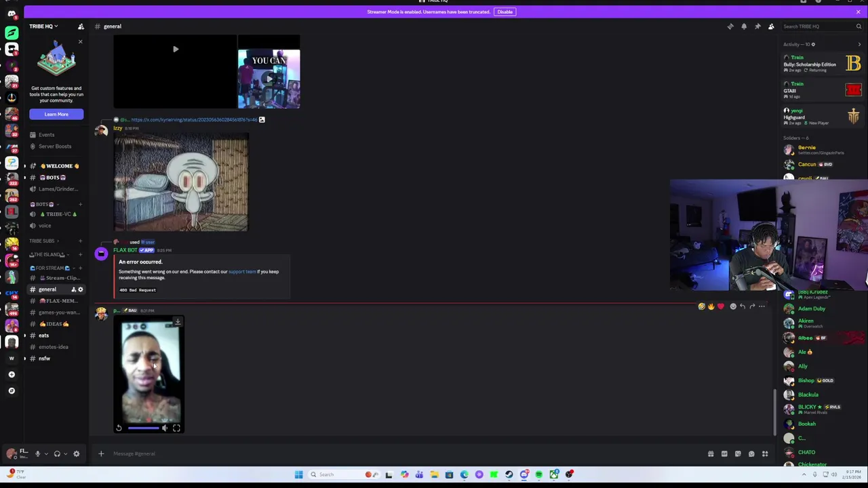Open the Stream-Clip channel
Screen dimensions: 868x488
coord(56,278)
